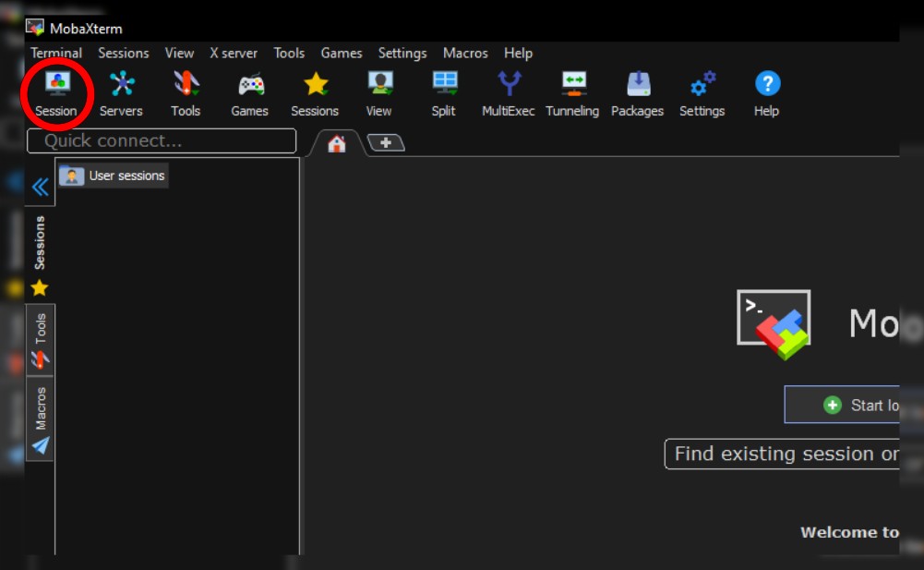Open Games toolbar icon
Image resolution: width=924 pixels, height=570 pixels.
tap(250, 94)
